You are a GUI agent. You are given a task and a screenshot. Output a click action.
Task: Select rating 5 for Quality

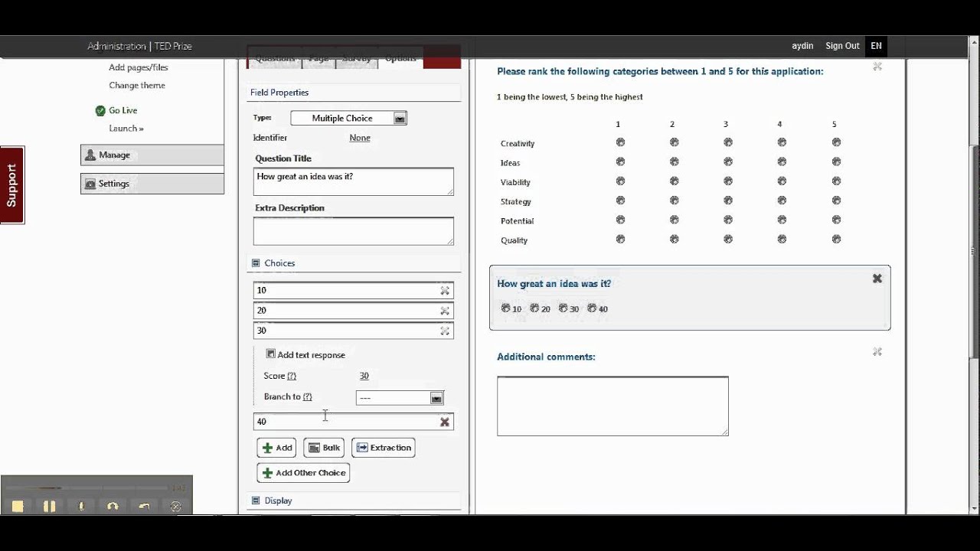[836, 239]
